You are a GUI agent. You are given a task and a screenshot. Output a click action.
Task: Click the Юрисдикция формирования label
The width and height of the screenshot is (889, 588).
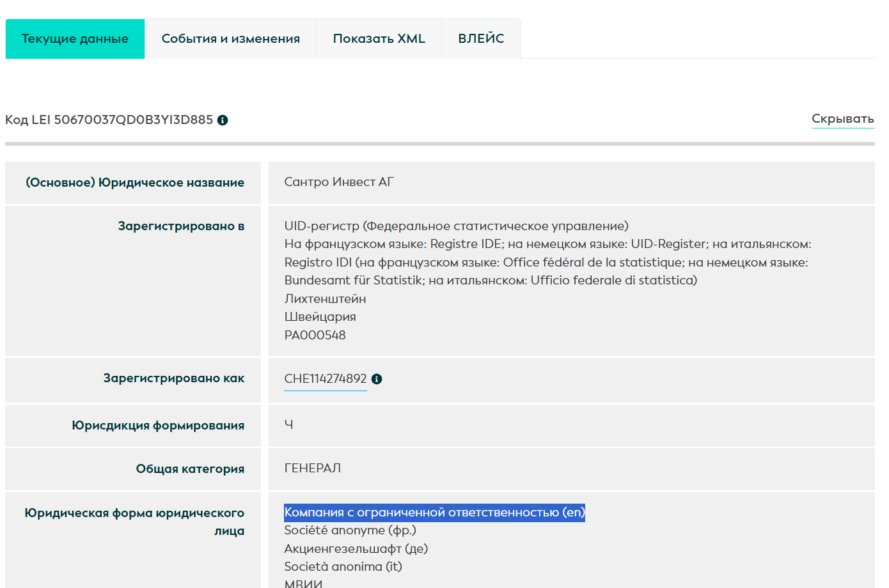coord(157,426)
